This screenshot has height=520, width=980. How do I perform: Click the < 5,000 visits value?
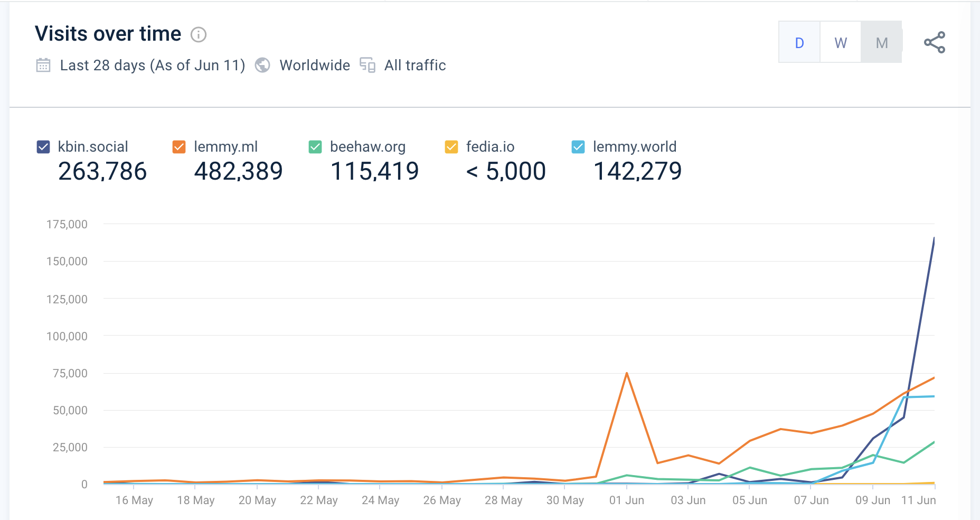click(x=506, y=171)
